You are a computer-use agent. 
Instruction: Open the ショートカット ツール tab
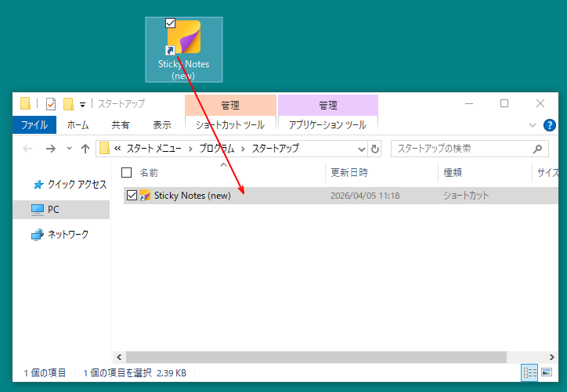(x=230, y=124)
